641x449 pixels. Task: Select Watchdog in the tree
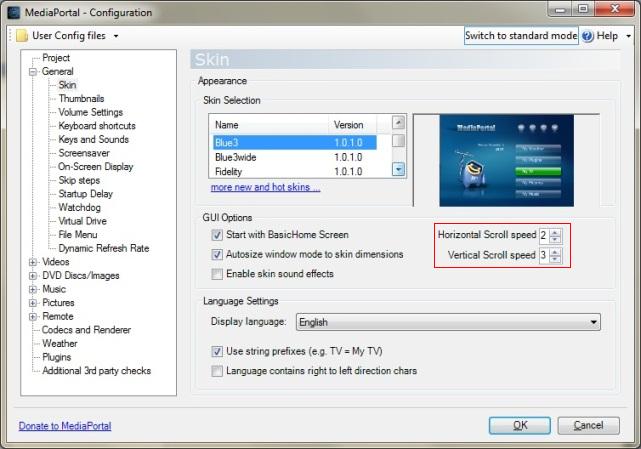point(80,208)
